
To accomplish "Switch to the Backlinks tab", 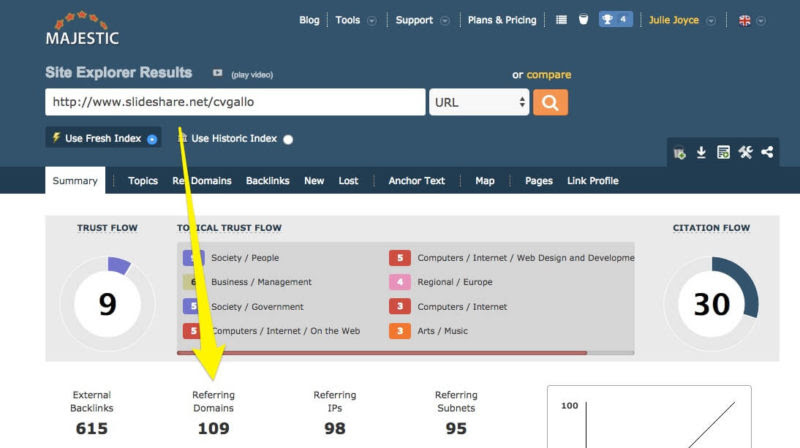I will (x=267, y=181).
